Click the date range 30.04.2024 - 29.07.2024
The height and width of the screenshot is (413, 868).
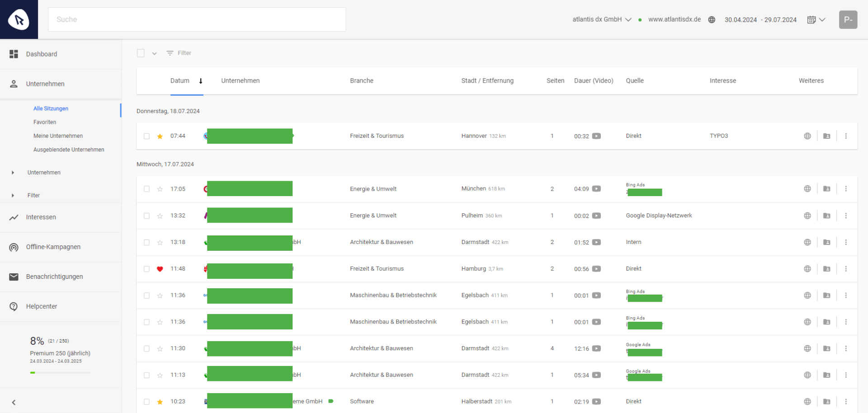click(760, 20)
